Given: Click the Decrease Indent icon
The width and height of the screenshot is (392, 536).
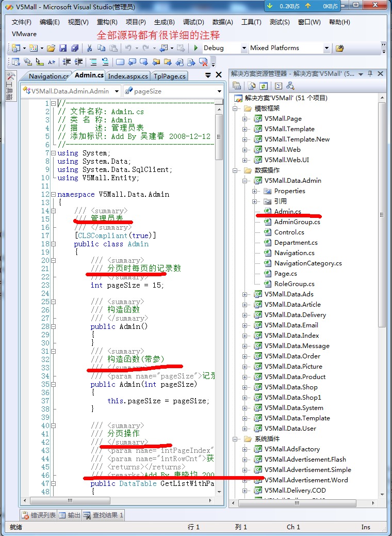Looking at the screenshot, I should (67, 62).
